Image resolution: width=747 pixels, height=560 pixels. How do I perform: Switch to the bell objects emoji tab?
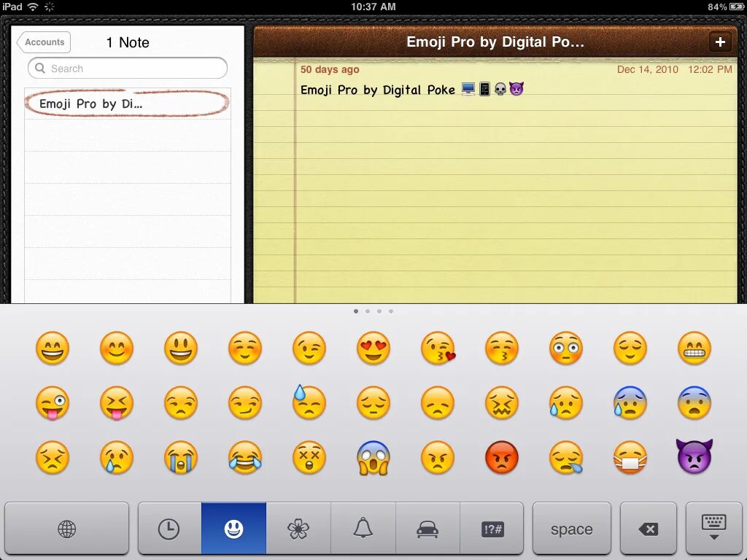coord(363,529)
